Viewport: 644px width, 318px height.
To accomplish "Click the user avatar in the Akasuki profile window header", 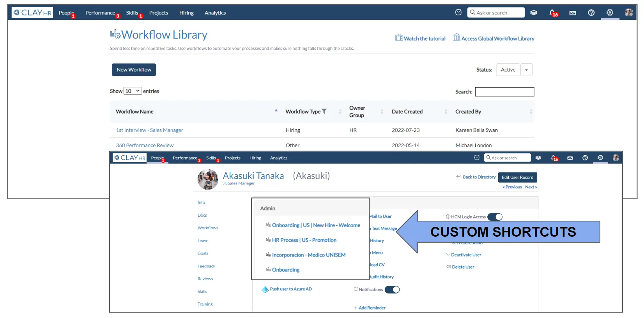I will [x=616, y=158].
